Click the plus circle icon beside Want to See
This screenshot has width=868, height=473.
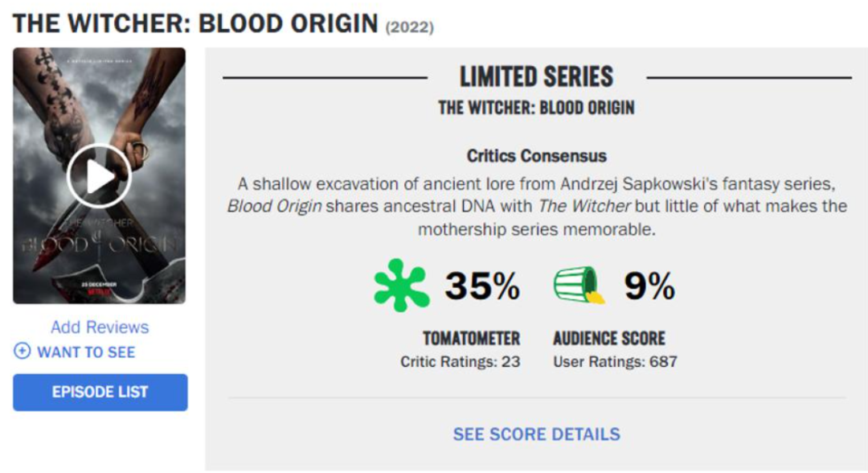coord(23,352)
